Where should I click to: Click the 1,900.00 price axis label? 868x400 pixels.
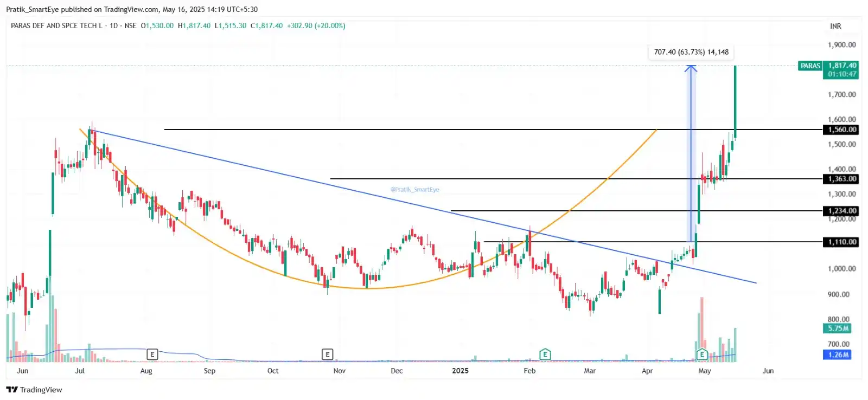point(842,45)
